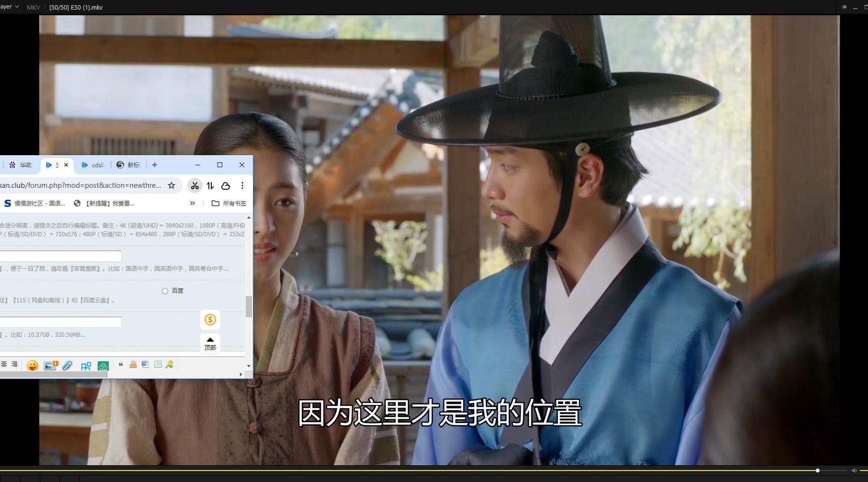868x482 pixels.
Task: Select the Word document paste icon
Action: click(x=145, y=365)
